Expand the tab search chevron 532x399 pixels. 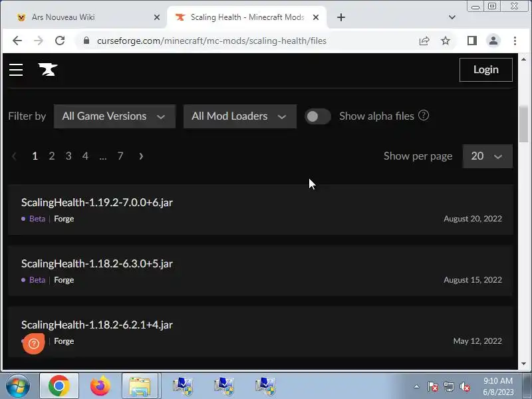pos(452,17)
